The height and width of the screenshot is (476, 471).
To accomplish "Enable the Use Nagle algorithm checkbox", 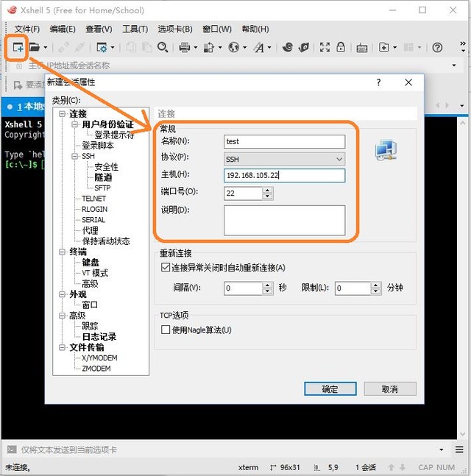I will 166,330.
